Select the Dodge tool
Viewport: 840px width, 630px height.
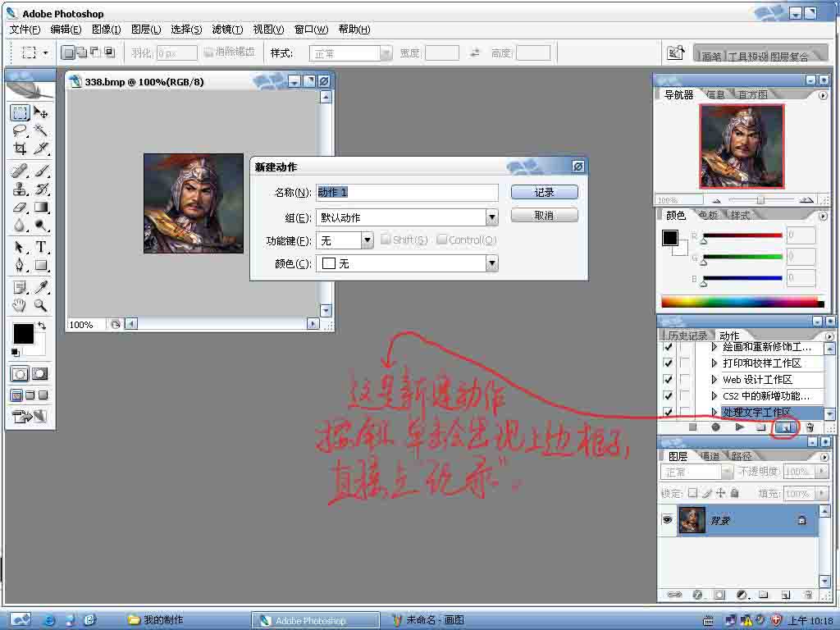[x=41, y=225]
